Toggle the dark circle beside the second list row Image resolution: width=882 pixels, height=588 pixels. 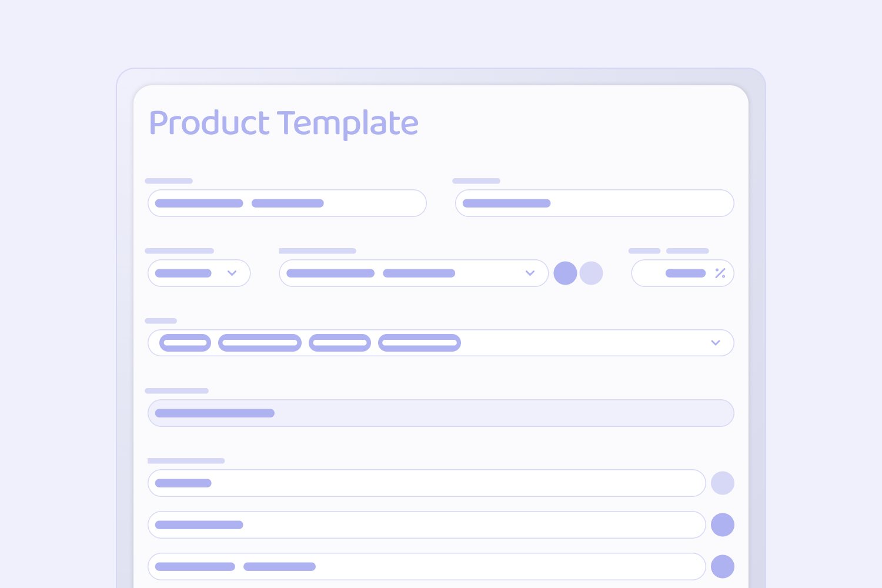coord(722,524)
